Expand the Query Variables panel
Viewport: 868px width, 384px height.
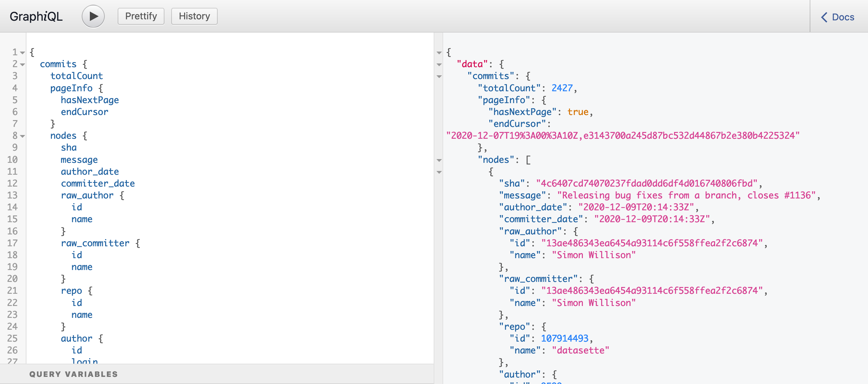pos(74,374)
